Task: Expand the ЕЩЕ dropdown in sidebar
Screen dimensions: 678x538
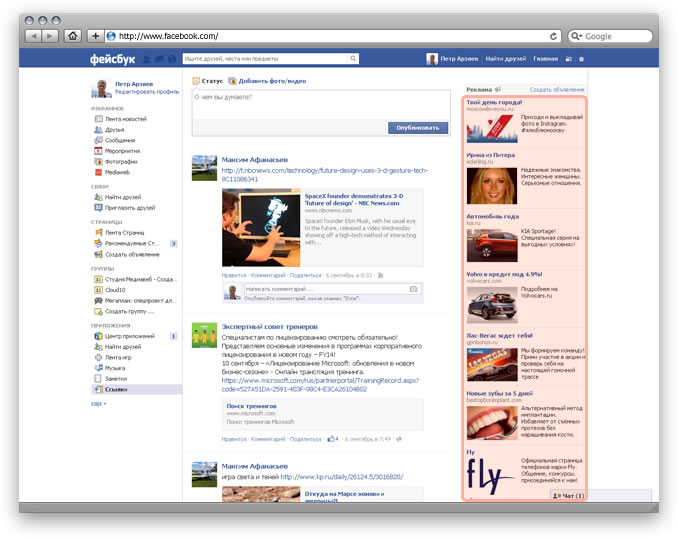Action: [x=99, y=404]
